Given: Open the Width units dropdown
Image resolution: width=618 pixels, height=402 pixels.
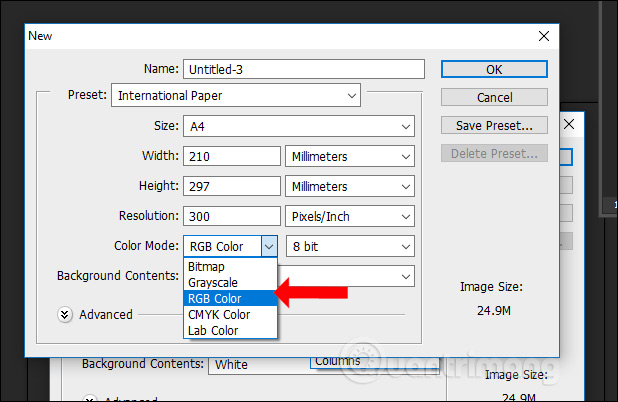Looking at the screenshot, I should click(x=350, y=157).
